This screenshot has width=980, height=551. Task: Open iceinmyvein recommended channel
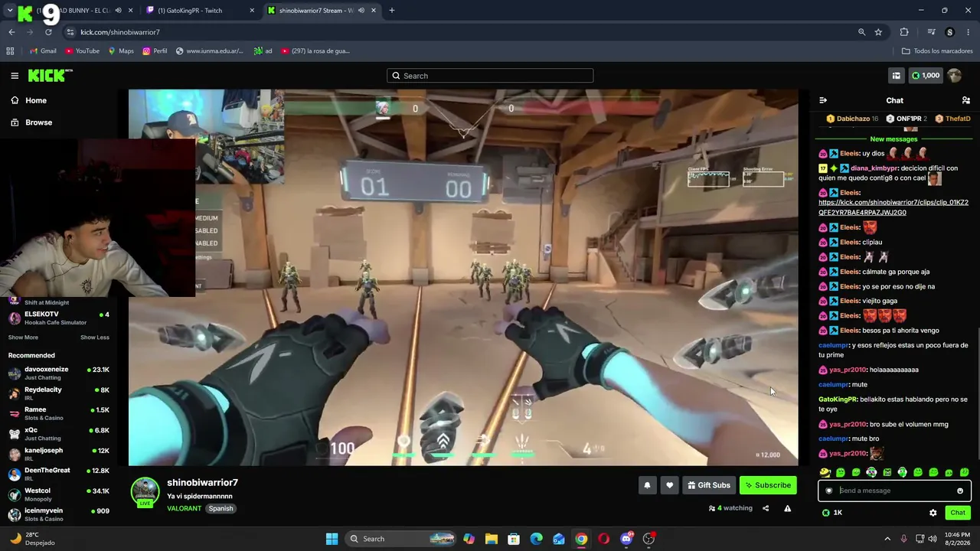pos(58,514)
